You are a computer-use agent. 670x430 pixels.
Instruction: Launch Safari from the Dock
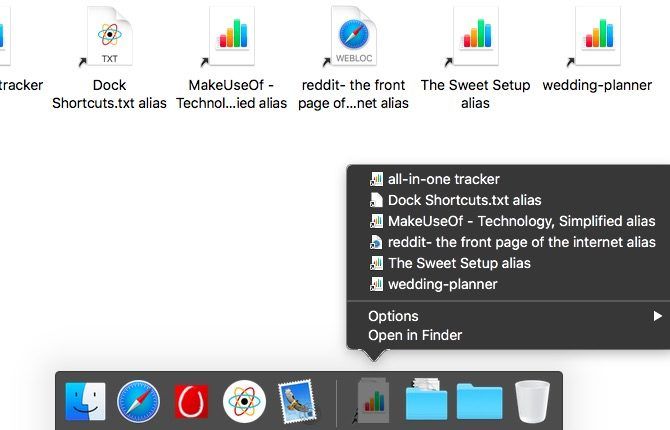point(138,401)
